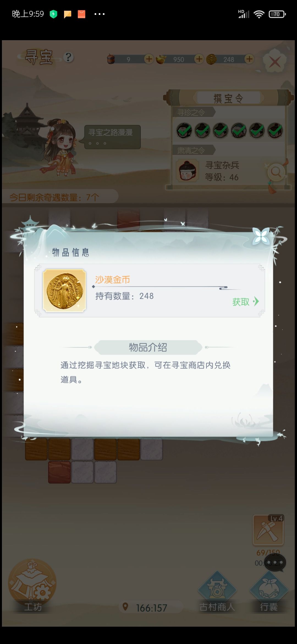Open the chat bubble icon

[x=275, y=563]
